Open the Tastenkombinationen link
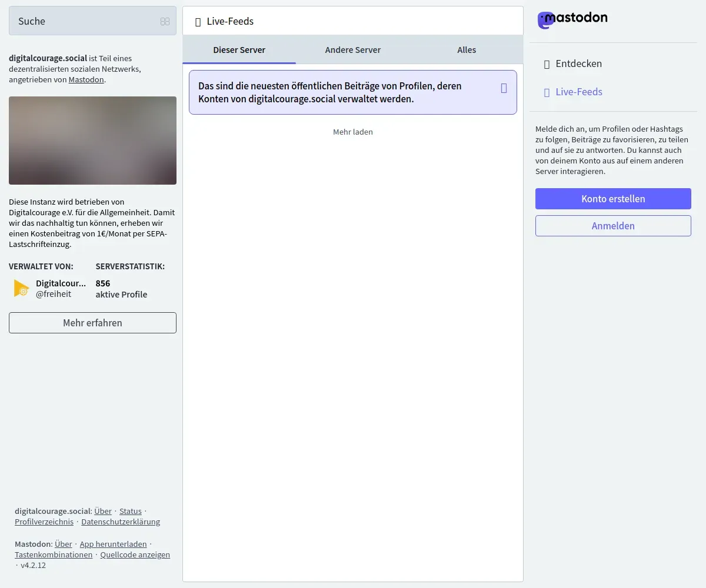Image resolution: width=706 pixels, height=588 pixels. [x=54, y=554]
